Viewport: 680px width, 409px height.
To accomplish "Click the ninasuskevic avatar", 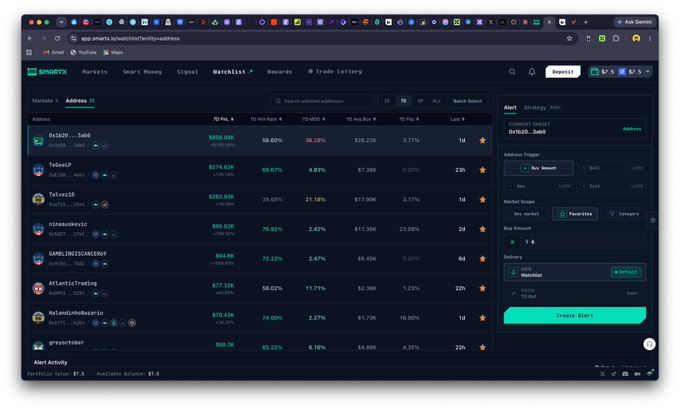I will (38, 229).
